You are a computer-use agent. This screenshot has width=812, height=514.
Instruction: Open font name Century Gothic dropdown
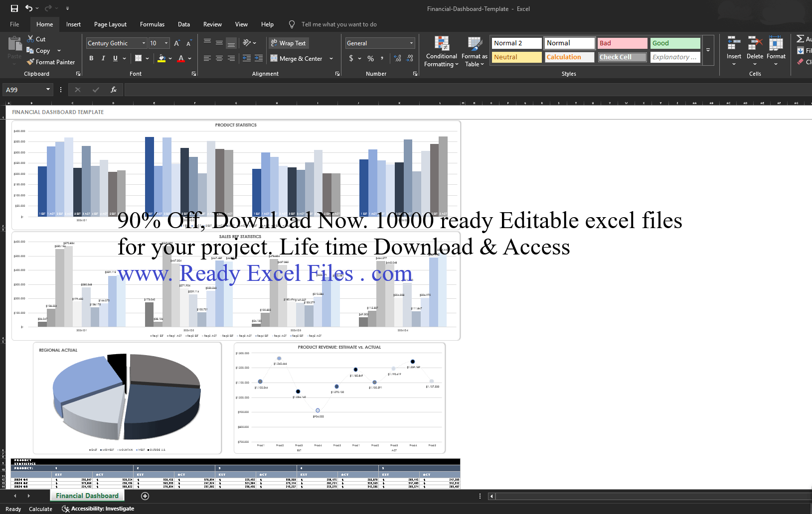[144, 43]
